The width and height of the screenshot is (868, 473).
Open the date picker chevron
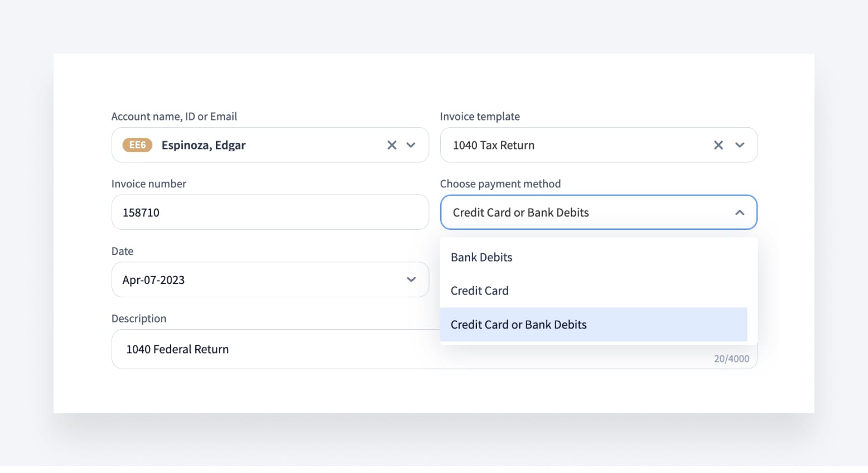411,279
